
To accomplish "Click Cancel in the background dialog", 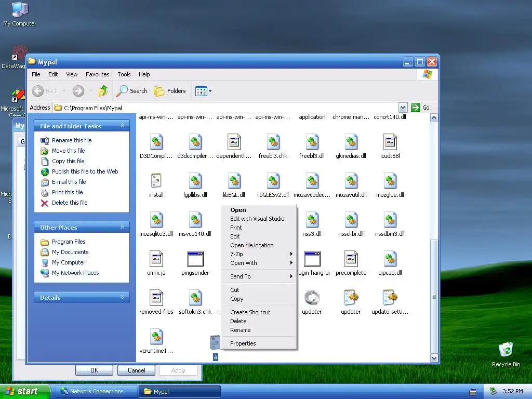I will click(x=137, y=370).
